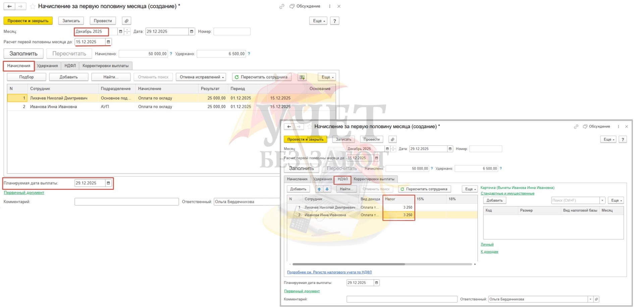Show hint for Удержано in the back window
Screen dimensions: 644x307
point(249,54)
